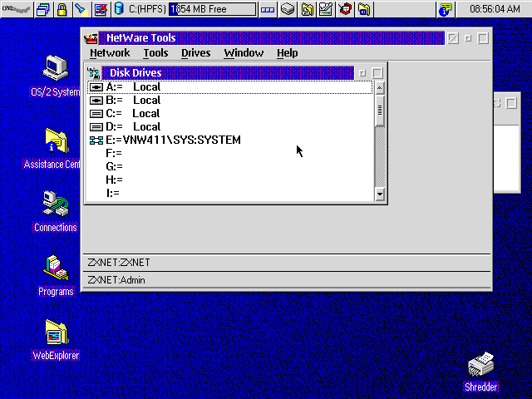Select the unmapped G:= drive row
Viewport: 532px width, 399px height.
(229, 166)
